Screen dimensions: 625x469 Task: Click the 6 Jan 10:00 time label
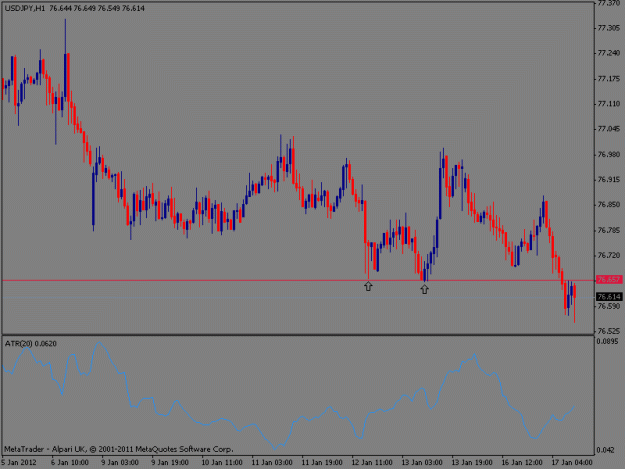69,462
